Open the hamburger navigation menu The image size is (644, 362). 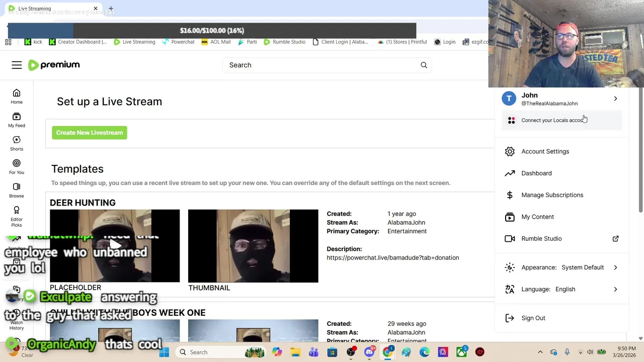click(17, 65)
